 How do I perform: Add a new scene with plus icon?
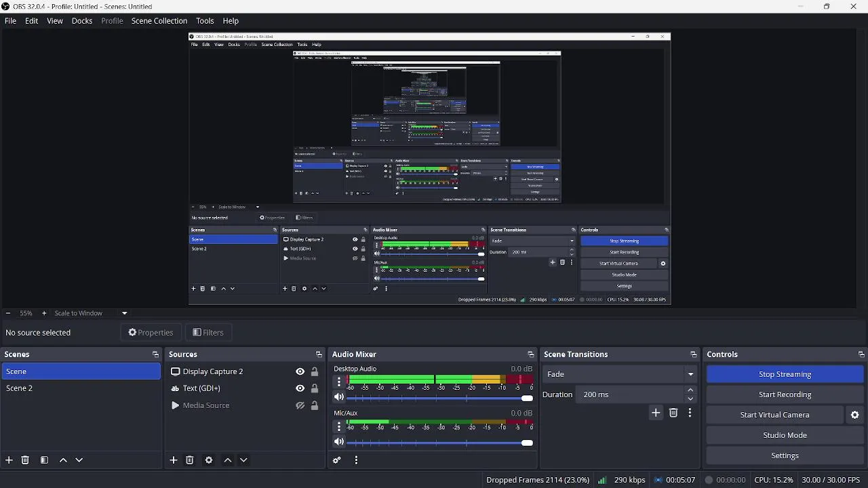coord(9,460)
